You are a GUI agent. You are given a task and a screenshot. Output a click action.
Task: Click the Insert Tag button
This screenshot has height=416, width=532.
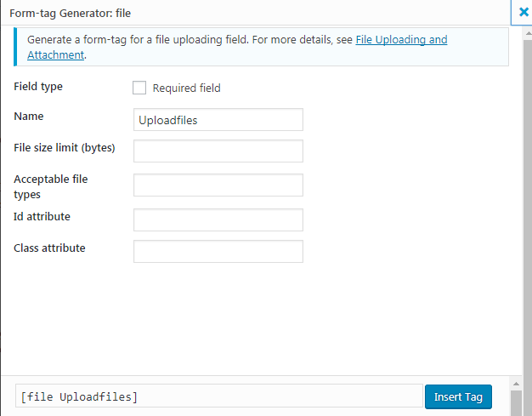coord(457,396)
